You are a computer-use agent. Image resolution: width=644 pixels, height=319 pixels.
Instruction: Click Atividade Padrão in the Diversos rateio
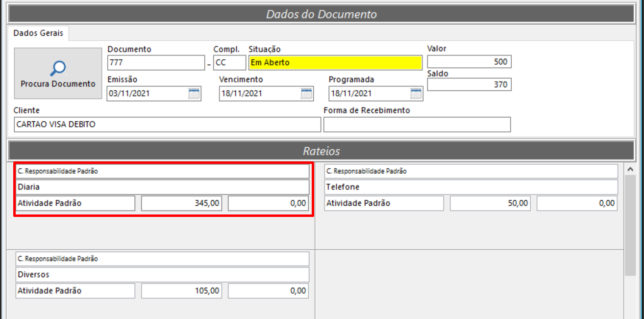point(75,291)
